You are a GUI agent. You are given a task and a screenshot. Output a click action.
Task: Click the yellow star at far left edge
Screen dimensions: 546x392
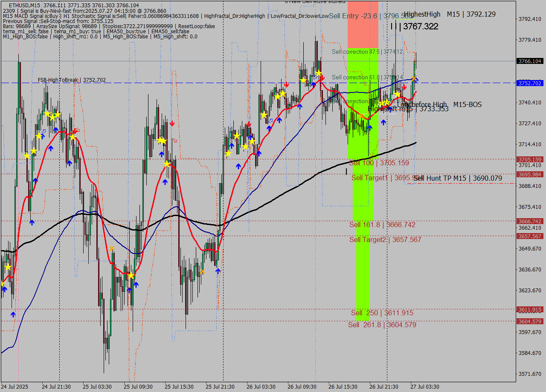(2, 283)
